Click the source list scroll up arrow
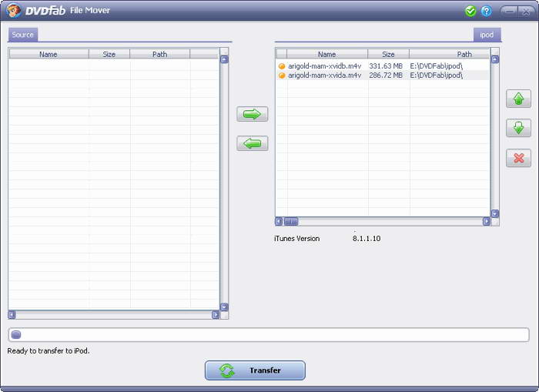The width and height of the screenshot is (539, 392). (x=224, y=59)
